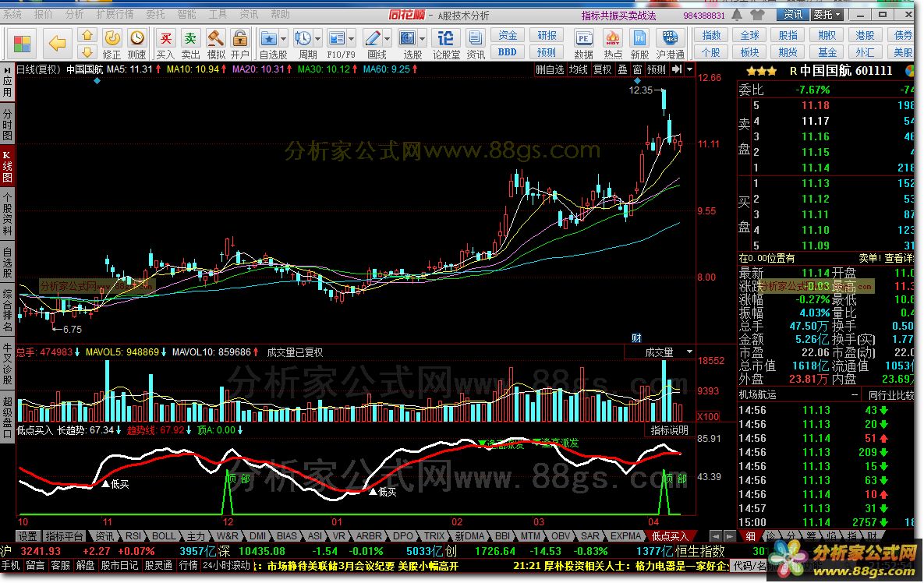Toggle the 24小时滚动 news button
This screenshot has width=924, height=583.
227,566
